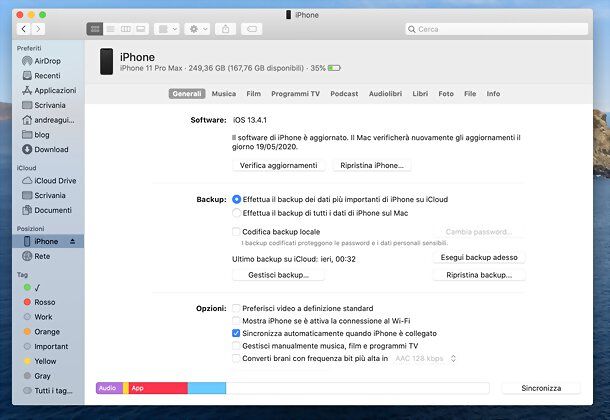This screenshot has width=610, height=420.
Task: Switch to column view in toolbar
Action: 126,29
